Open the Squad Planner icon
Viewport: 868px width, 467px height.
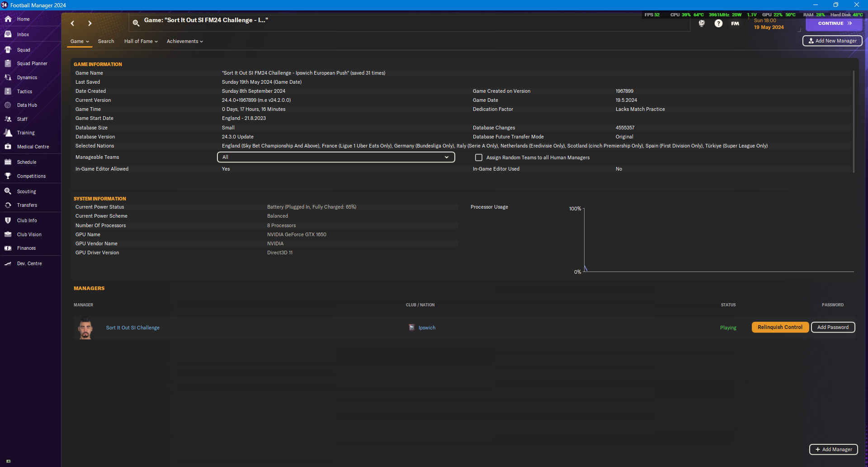click(8, 63)
